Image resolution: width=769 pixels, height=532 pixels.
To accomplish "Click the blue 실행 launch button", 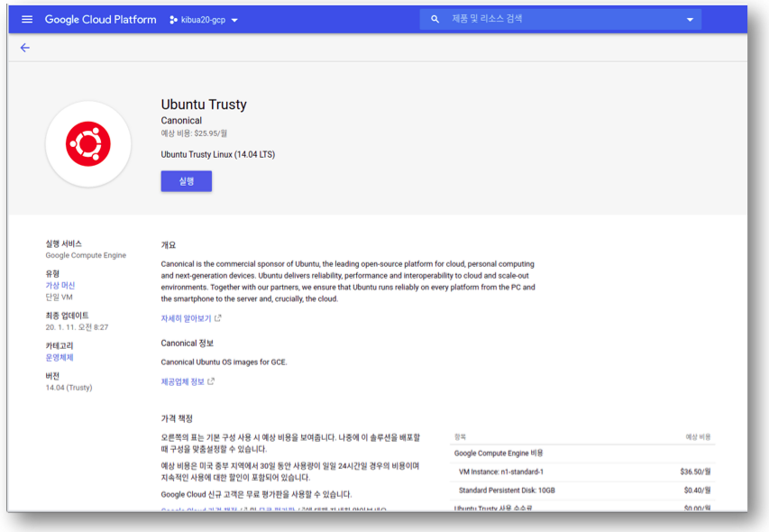I will pyautogui.click(x=187, y=181).
